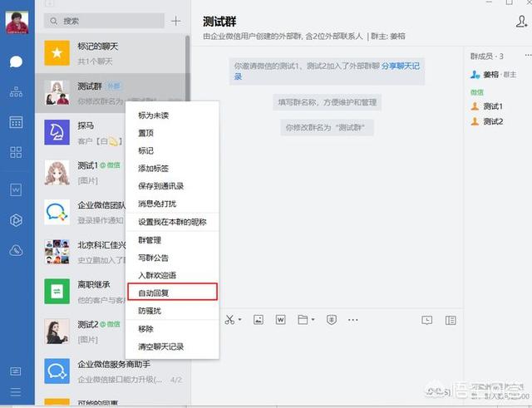Open the Contacts organization chart icon in sidebar
The height and width of the screenshot is (408, 532).
pos(16,92)
